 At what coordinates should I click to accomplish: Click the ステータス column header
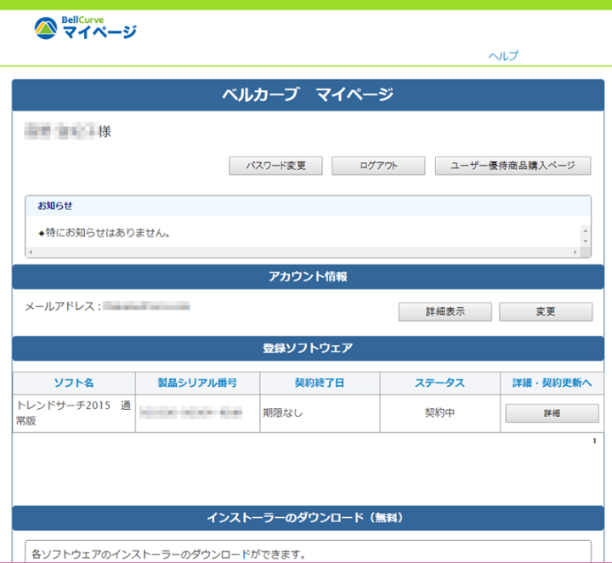click(440, 383)
